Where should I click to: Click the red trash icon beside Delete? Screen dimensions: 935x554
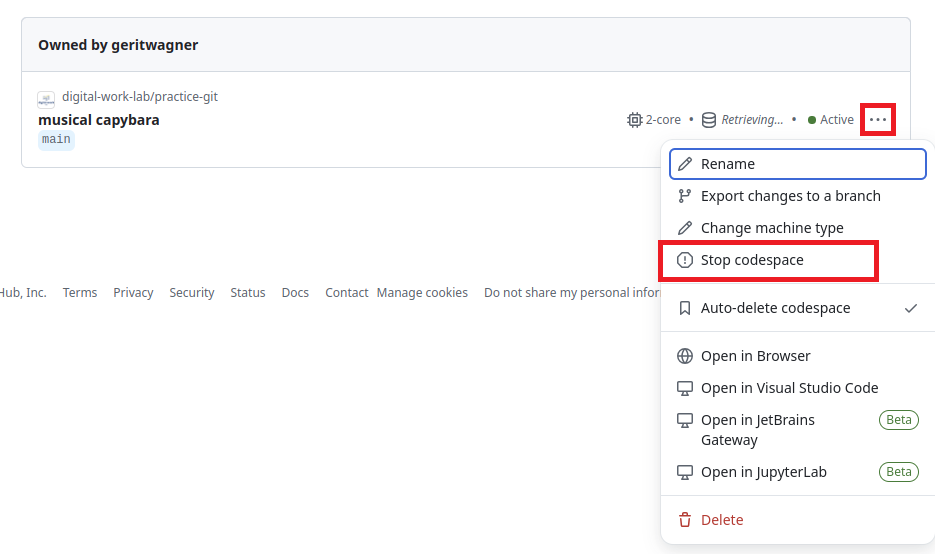click(685, 520)
